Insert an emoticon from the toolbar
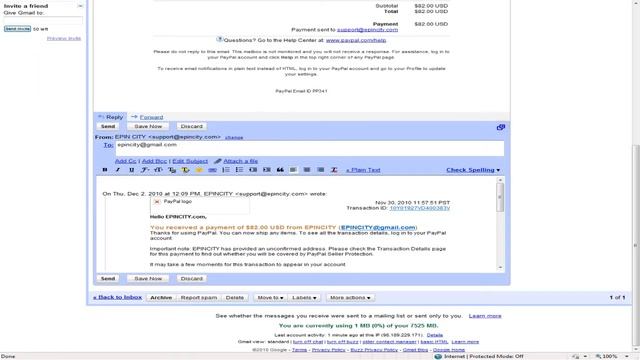 pos(199,170)
